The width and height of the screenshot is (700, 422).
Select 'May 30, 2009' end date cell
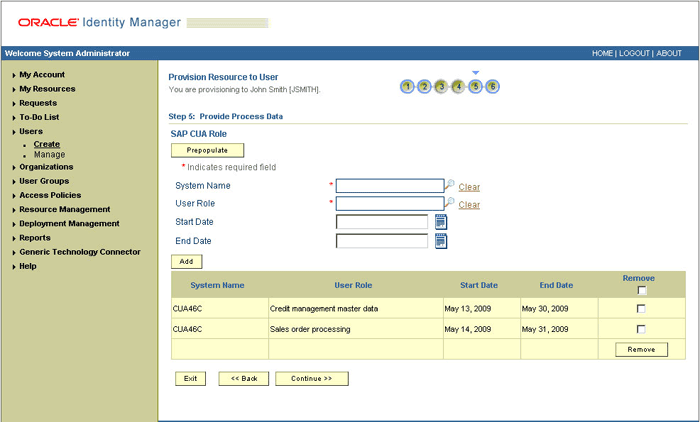[559, 309]
